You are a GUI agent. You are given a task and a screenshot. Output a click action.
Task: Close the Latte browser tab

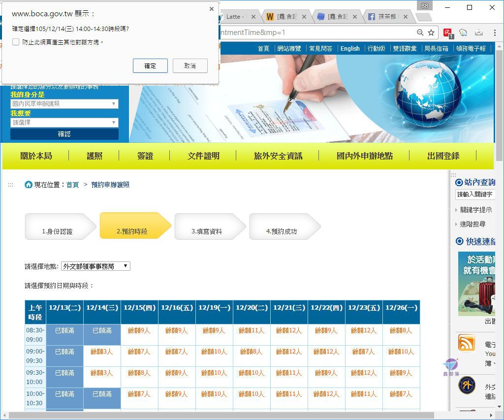click(x=253, y=17)
